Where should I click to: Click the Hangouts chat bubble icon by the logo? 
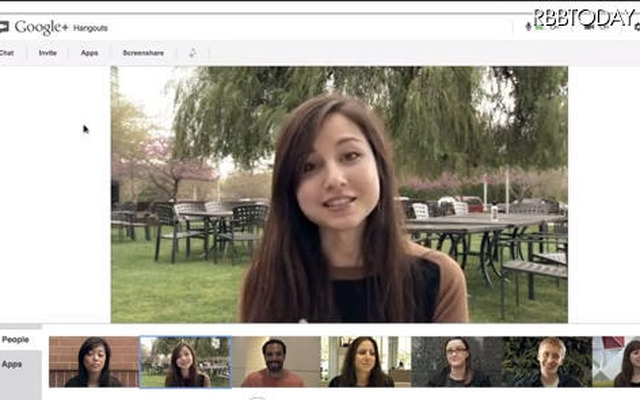(x=4, y=27)
